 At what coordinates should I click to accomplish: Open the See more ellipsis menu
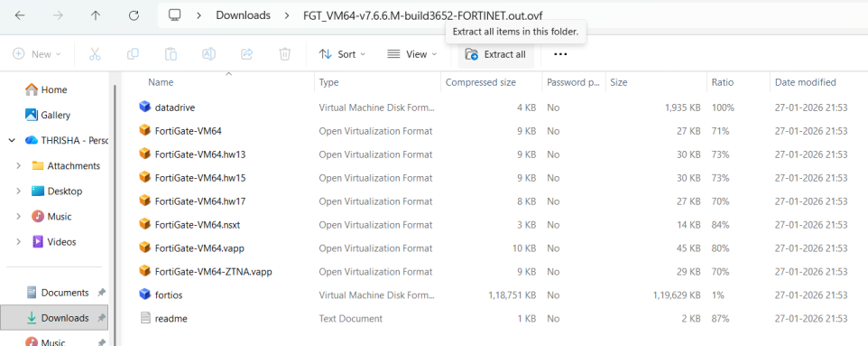pos(560,54)
